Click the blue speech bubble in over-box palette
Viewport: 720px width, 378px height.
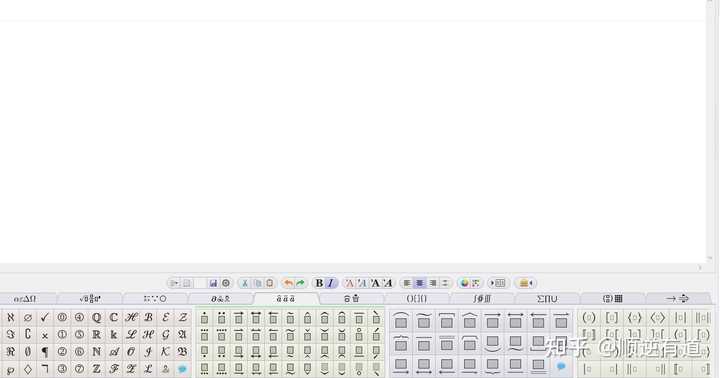click(561, 366)
